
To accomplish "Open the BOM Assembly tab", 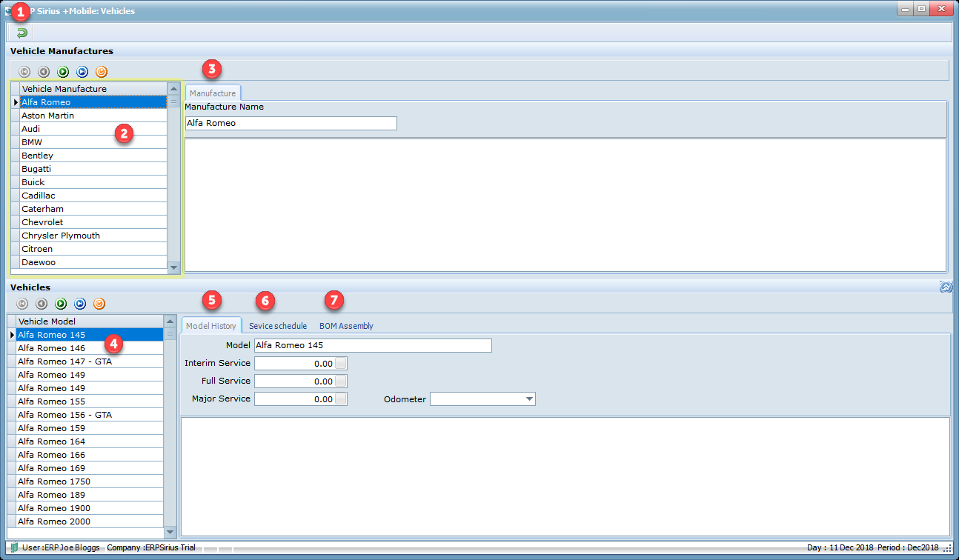I will [346, 326].
